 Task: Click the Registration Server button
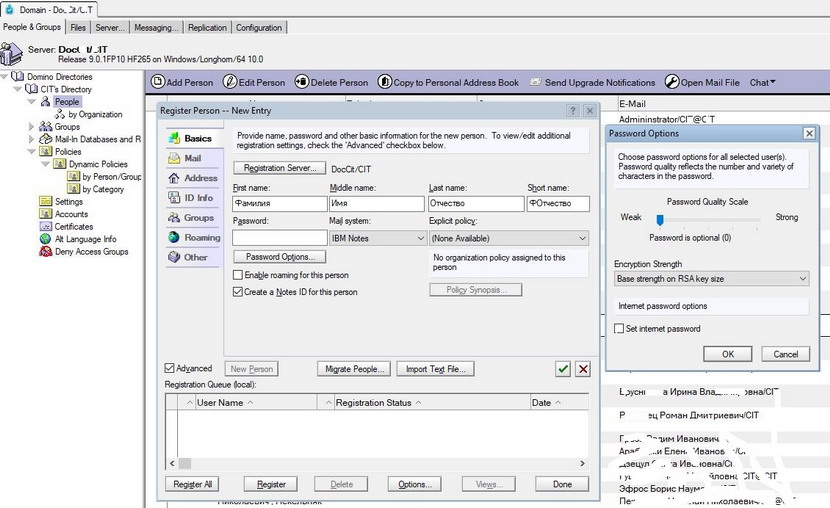click(x=279, y=168)
